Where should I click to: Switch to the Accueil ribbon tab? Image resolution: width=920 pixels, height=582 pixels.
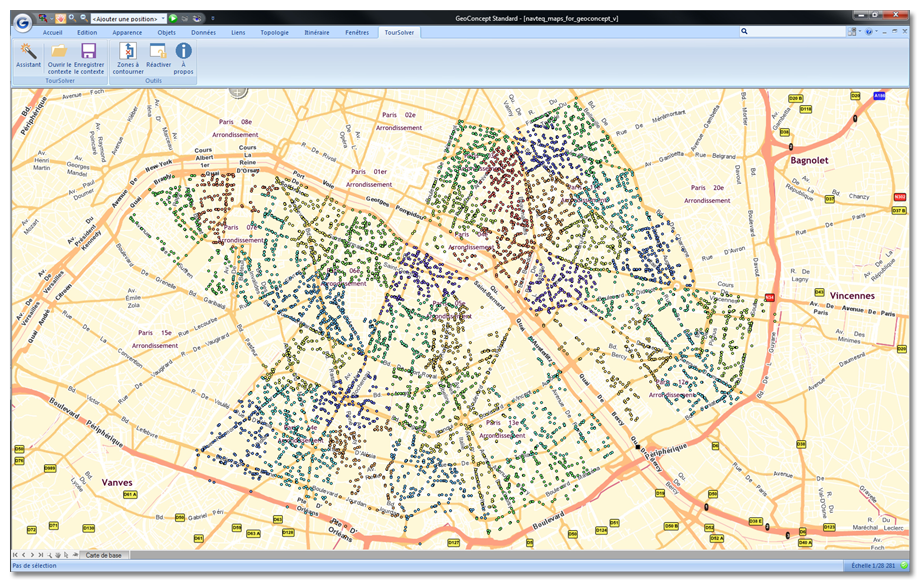52,32
